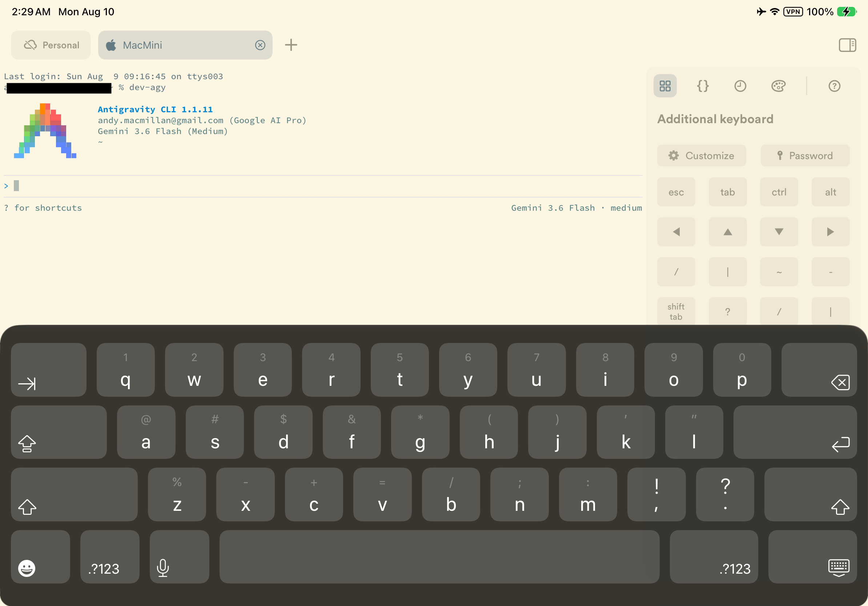Tap the question mark period key on keyboard
This screenshot has width=868, height=606.
click(x=725, y=494)
